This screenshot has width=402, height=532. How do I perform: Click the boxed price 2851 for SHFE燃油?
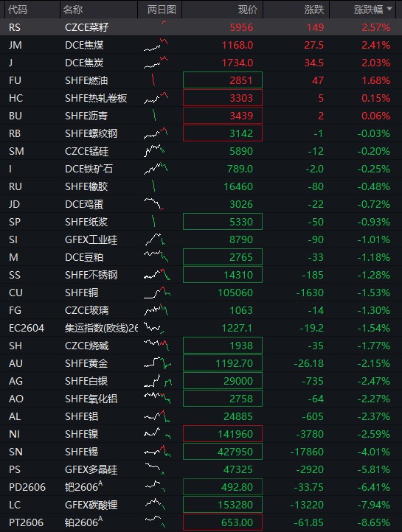[x=223, y=80]
